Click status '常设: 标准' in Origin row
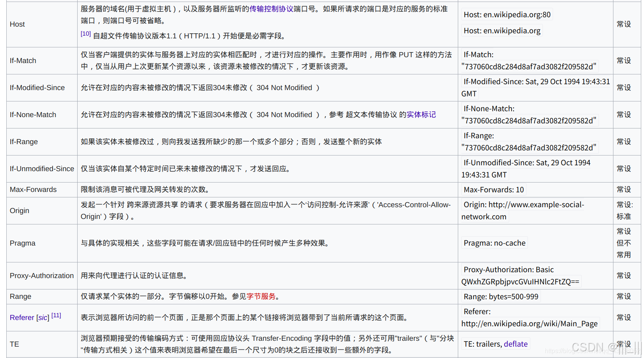Viewport: 644px width, 358px height. [x=624, y=211]
